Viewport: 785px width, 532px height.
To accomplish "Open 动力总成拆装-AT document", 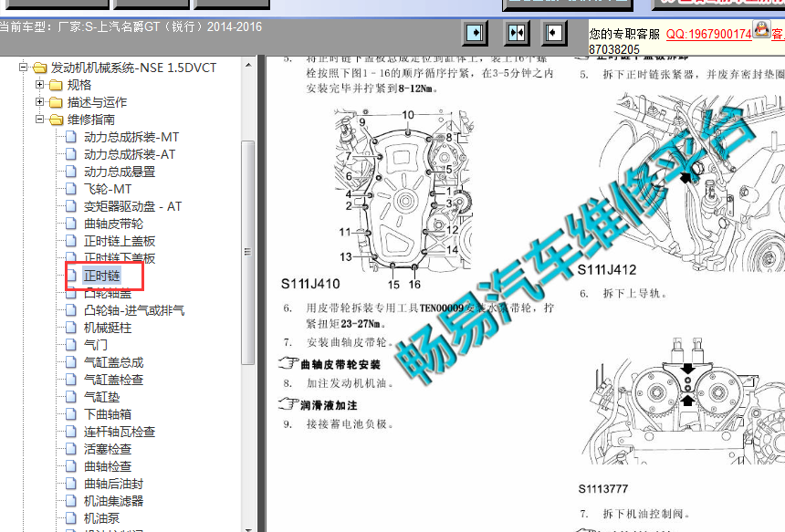I will point(130,154).
